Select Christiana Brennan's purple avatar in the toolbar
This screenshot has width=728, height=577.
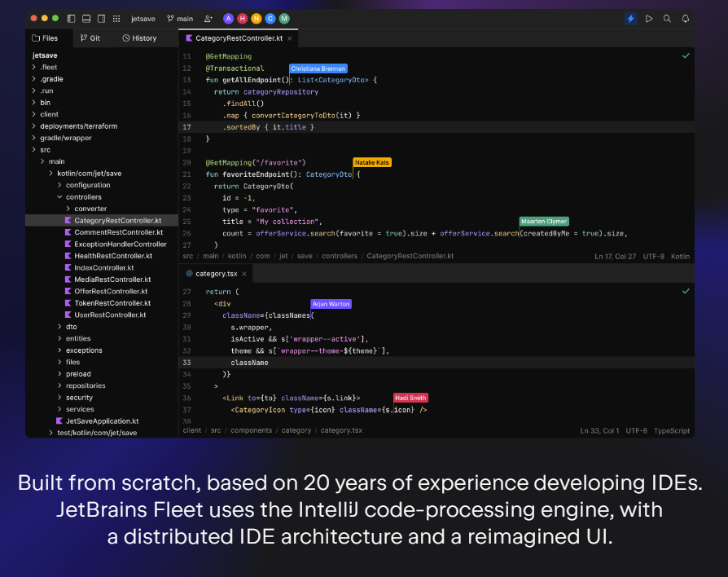click(x=228, y=18)
